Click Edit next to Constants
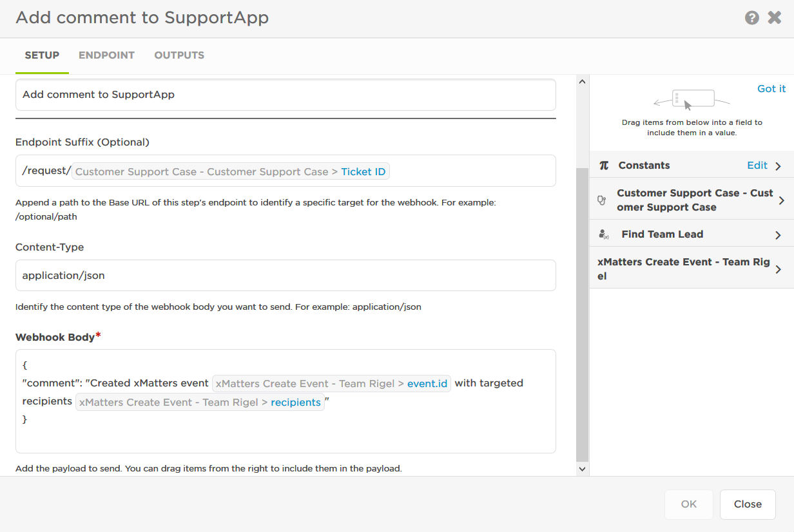 point(757,166)
